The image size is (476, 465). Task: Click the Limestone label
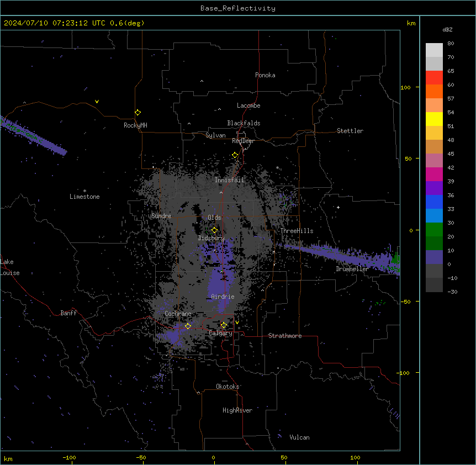click(84, 197)
